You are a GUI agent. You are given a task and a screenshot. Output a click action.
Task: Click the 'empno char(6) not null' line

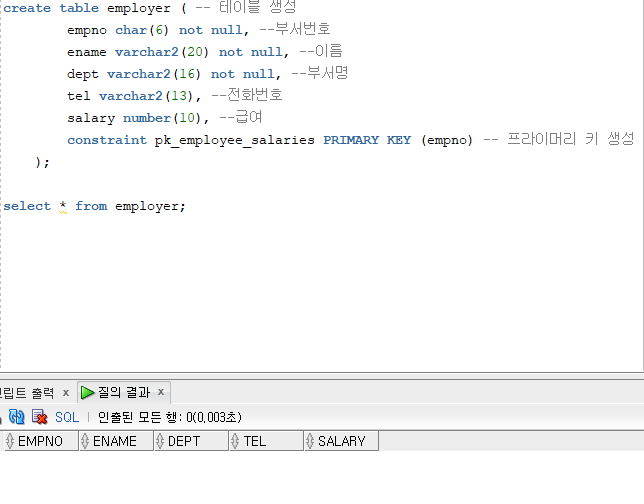coord(198,30)
